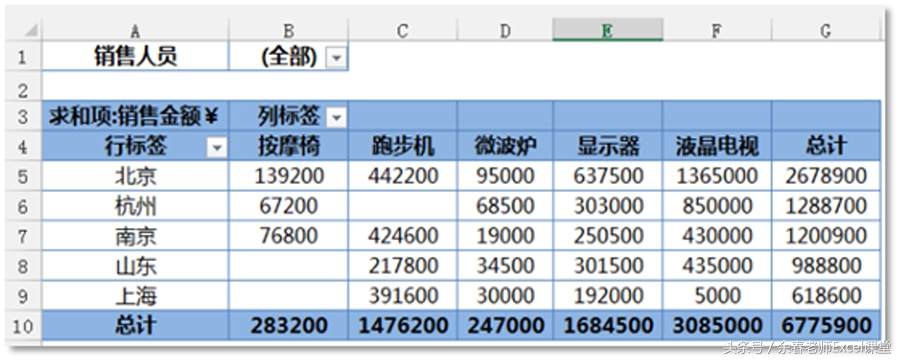Click cell with value 139200
The height and width of the screenshot is (360, 900).
[289, 176]
